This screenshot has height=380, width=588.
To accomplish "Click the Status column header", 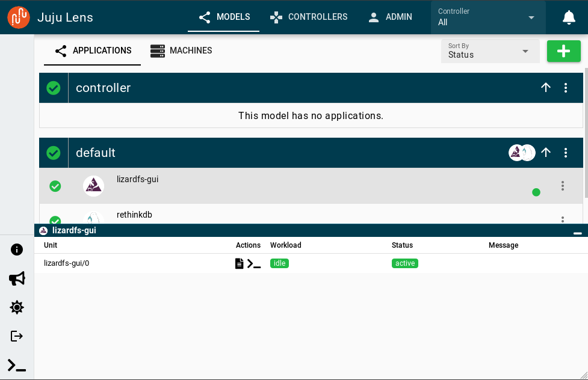I will pos(402,245).
